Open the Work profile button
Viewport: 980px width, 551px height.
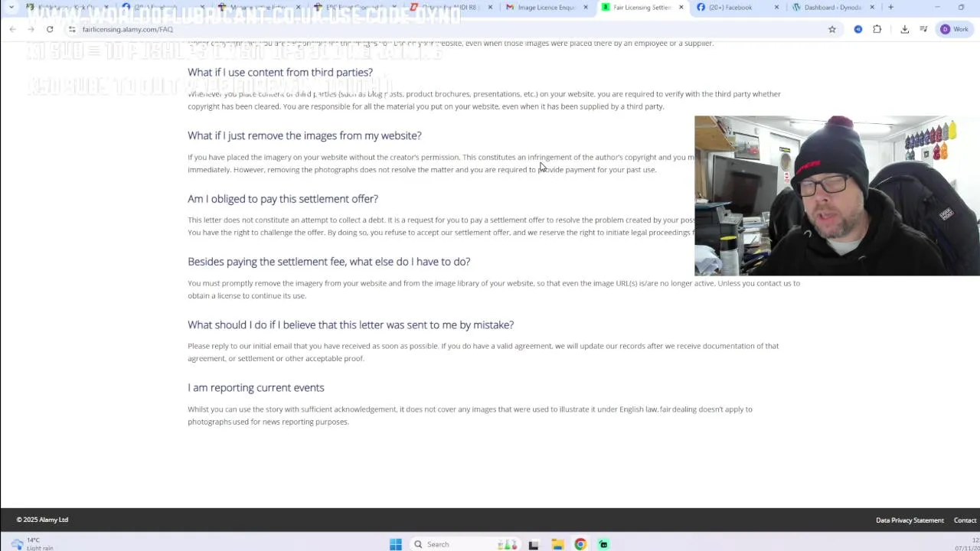(x=955, y=29)
